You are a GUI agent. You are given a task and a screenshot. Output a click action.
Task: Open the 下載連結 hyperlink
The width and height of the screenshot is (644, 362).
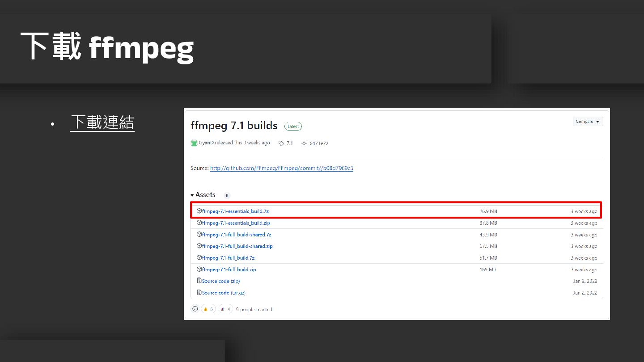pyautogui.click(x=102, y=122)
